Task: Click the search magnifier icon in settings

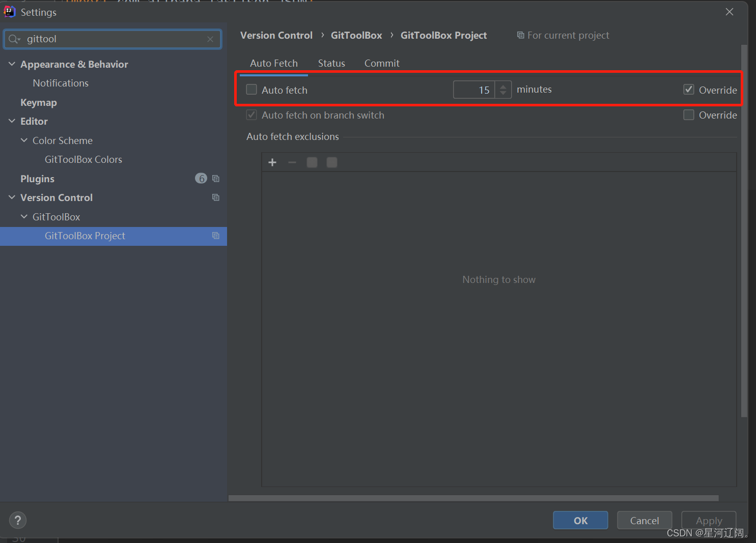Action: (x=14, y=39)
